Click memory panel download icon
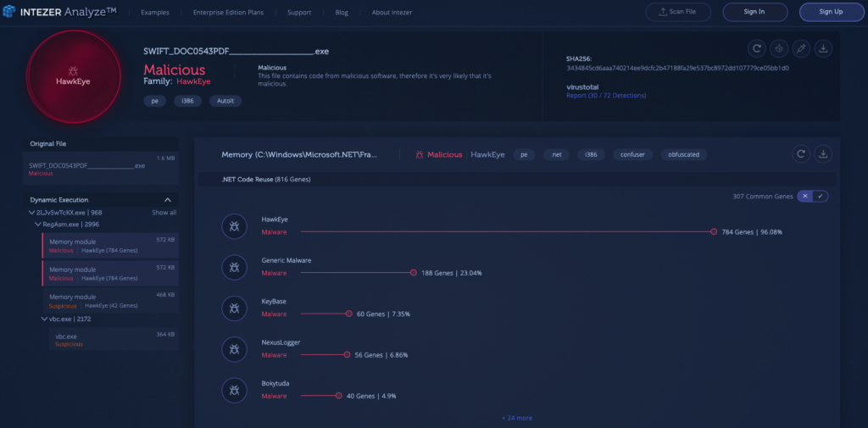The height and width of the screenshot is (428, 868). click(x=823, y=154)
